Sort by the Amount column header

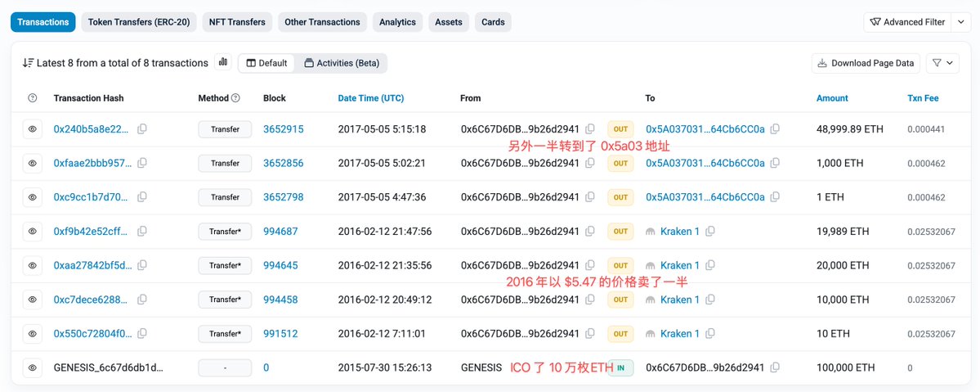click(x=833, y=97)
